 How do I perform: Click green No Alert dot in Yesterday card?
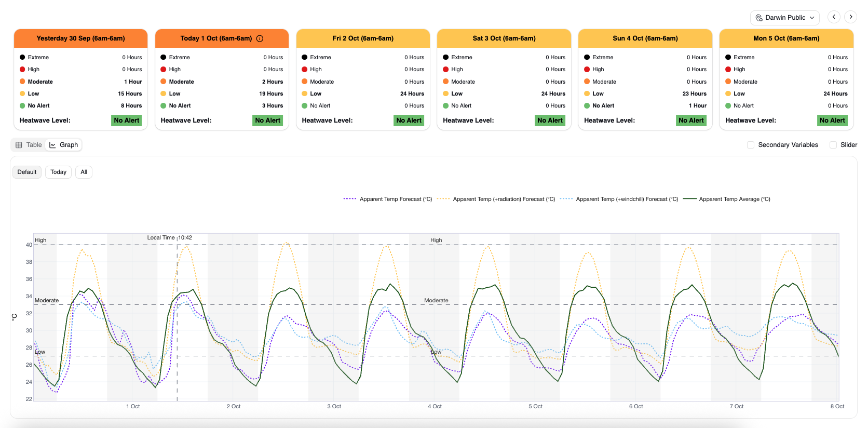tap(22, 105)
